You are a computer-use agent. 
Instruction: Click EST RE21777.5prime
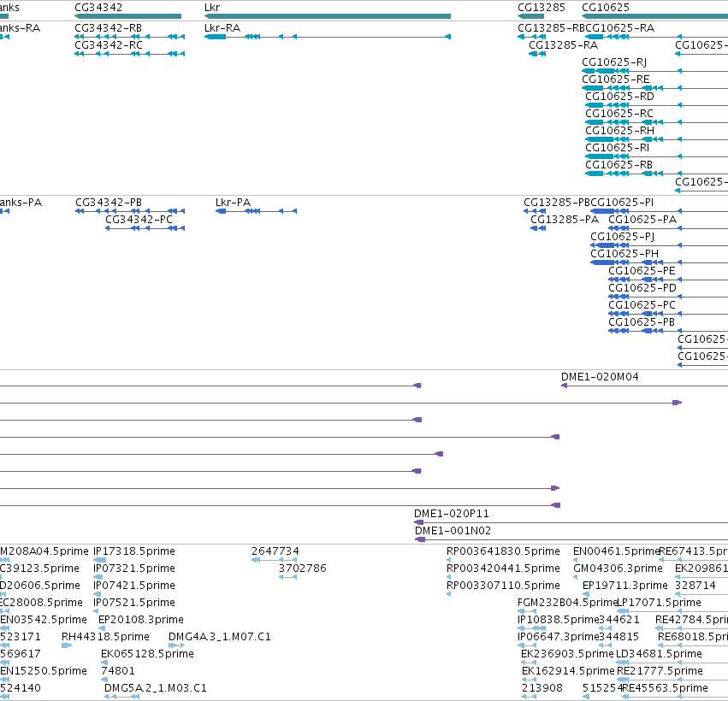(x=660, y=672)
